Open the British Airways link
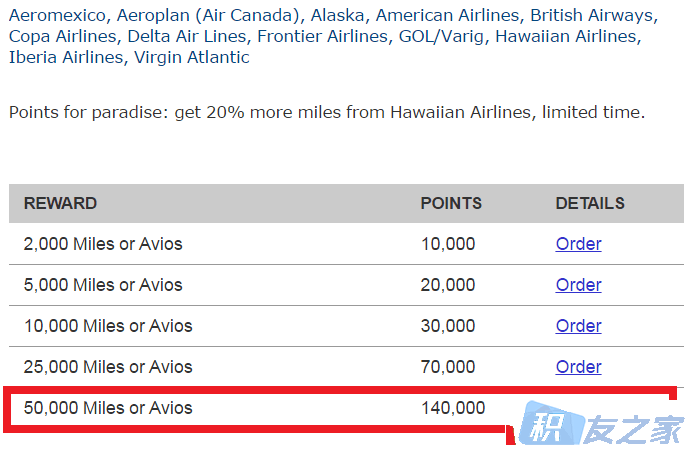This screenshot has height=450, width=690. coord(592,15)
